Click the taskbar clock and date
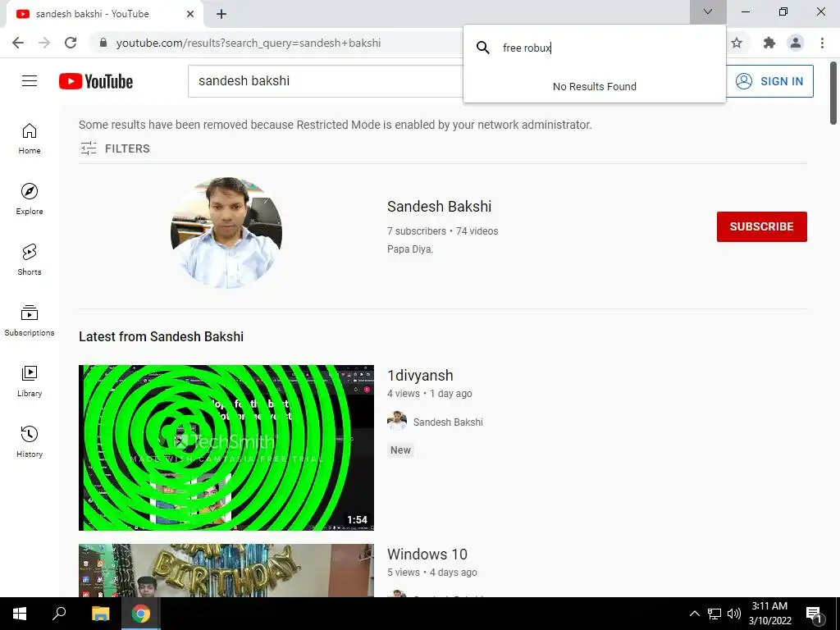 [x=769, y=614]
